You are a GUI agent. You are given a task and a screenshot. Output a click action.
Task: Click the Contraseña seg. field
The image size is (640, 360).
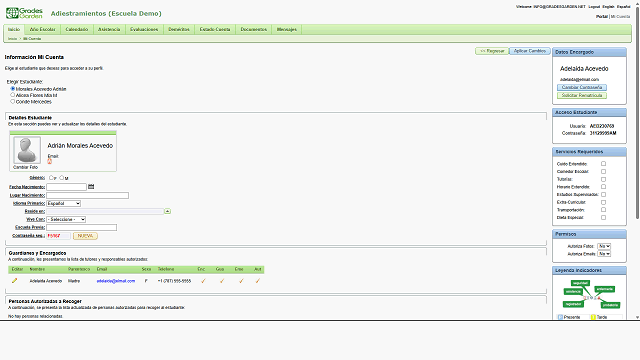(58, 236)
